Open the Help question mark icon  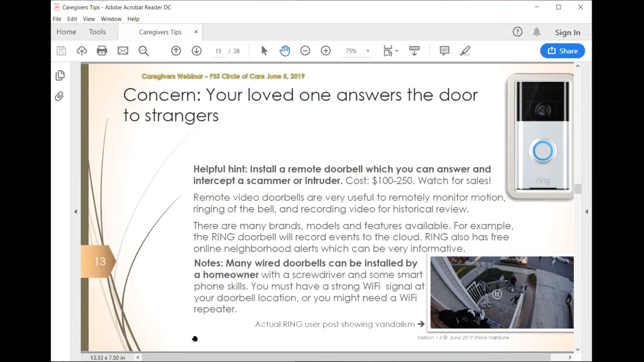tap(517, 32)
